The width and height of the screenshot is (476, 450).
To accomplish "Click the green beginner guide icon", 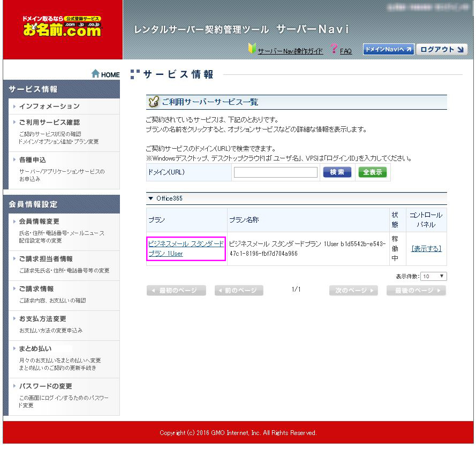I will point(252,49).
